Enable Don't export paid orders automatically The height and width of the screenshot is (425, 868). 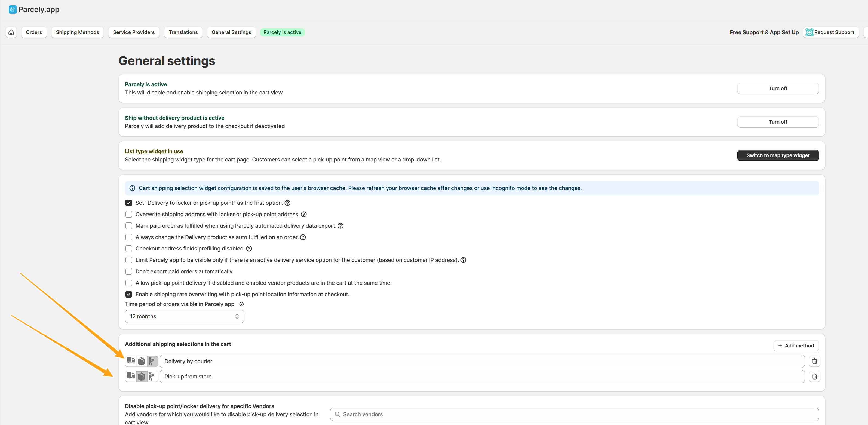[129, 271]
